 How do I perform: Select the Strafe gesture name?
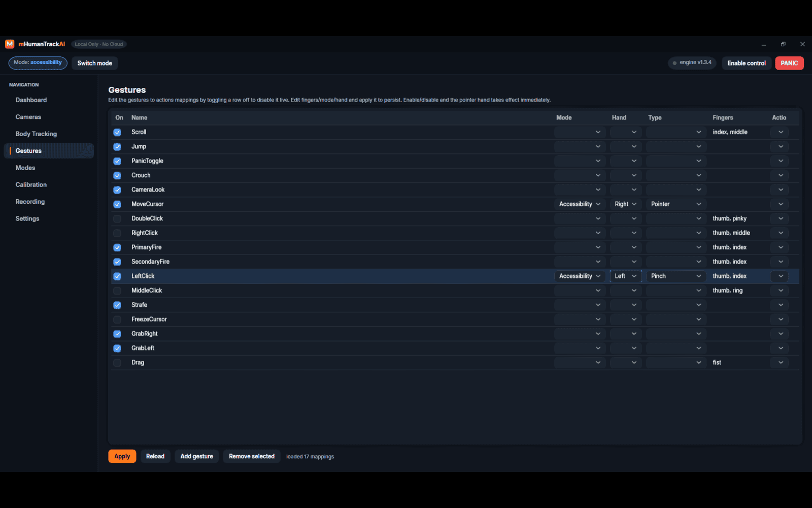(x=139, y=305)
